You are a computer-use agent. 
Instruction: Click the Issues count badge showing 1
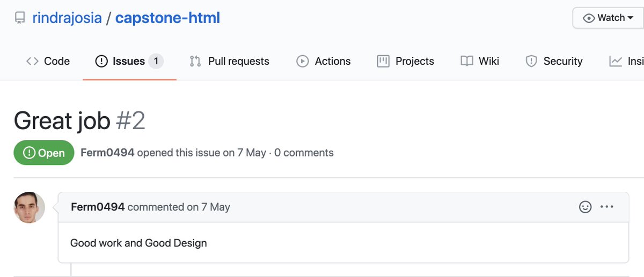[156, 61]
